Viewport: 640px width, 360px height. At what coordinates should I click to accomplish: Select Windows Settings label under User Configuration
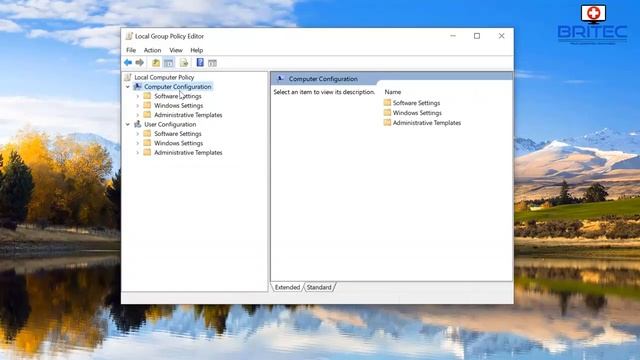178,143
